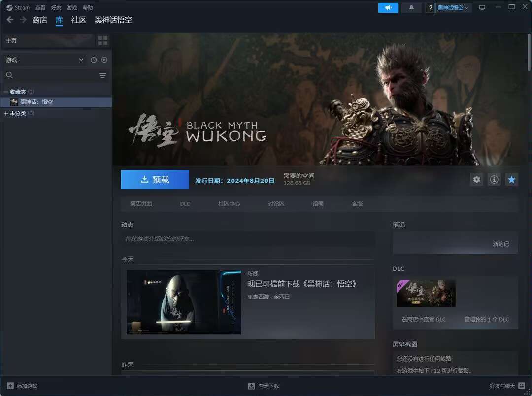Switch to Big Picture mode monitor icon
This screenshot has width=532, height=396.
482,7
